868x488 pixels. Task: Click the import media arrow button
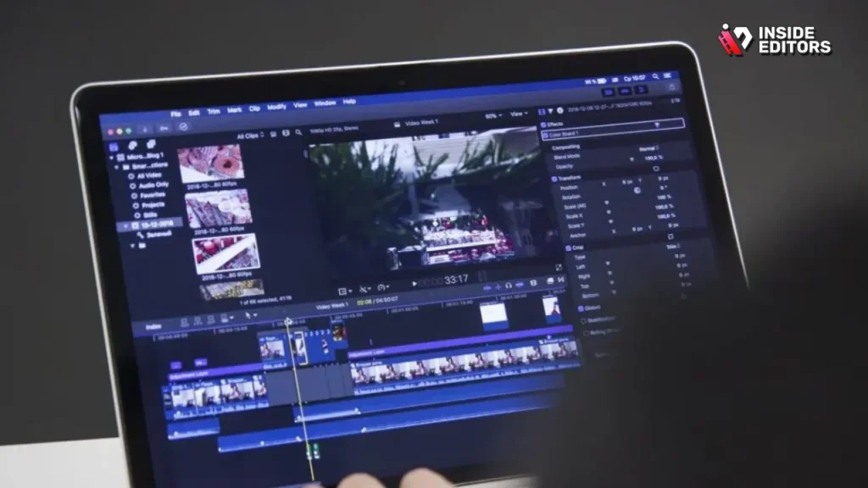tap(144, 130)
